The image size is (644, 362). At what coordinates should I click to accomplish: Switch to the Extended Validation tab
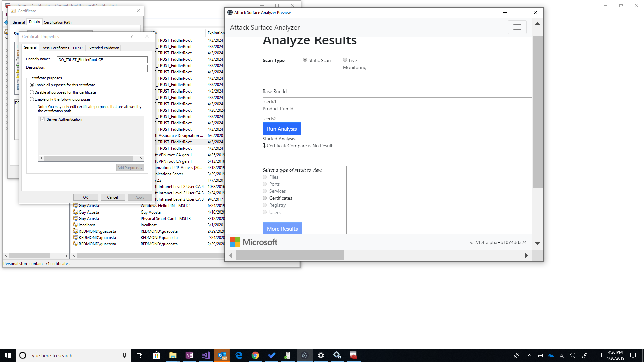coord(103,48)
